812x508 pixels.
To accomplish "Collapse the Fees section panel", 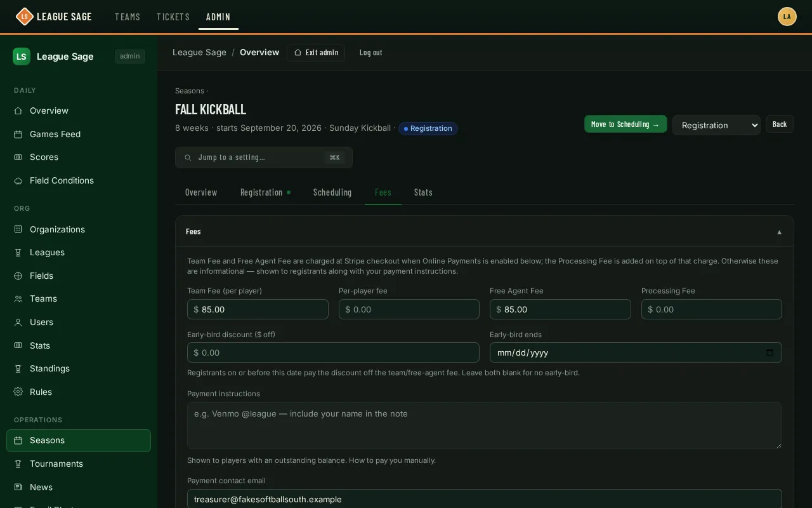I will tap(780, 232).
